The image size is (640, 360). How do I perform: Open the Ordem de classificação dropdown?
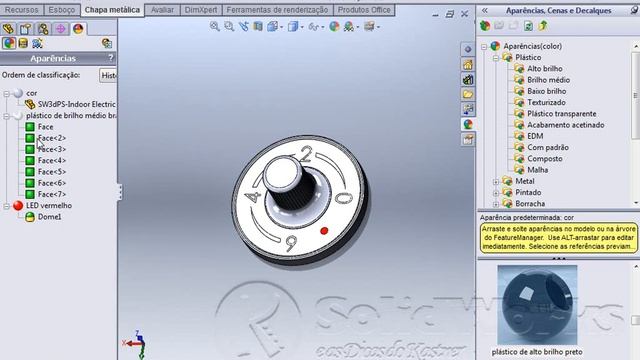click(x=108, y=76)
